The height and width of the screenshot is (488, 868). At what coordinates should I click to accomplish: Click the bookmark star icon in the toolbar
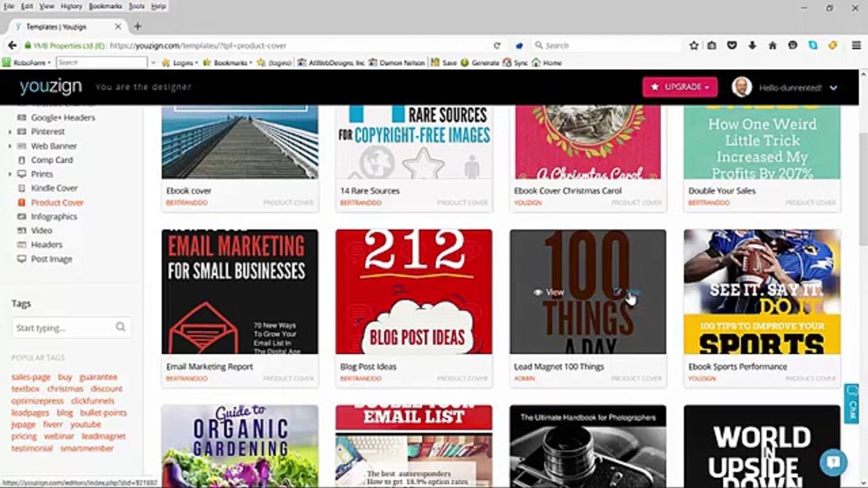click(x=694, y=45)
